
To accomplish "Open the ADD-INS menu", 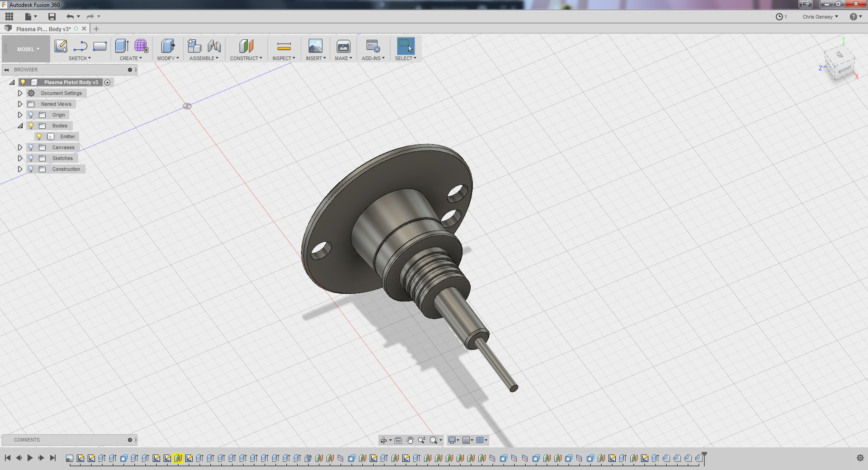I will (x=373, y=58).
